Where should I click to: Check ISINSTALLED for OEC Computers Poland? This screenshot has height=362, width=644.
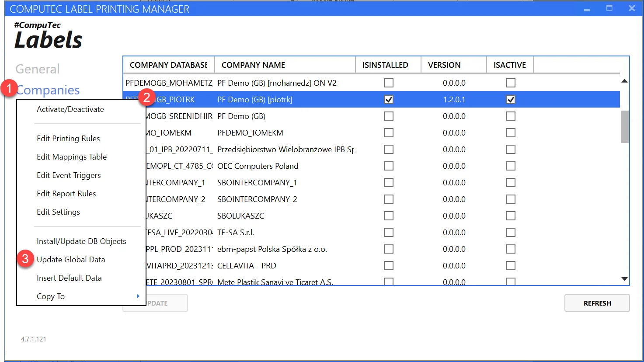pos(388,166)
